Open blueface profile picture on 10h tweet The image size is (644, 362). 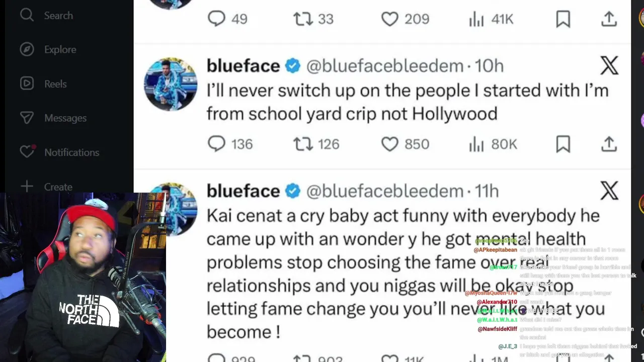[x=171, y=84]
